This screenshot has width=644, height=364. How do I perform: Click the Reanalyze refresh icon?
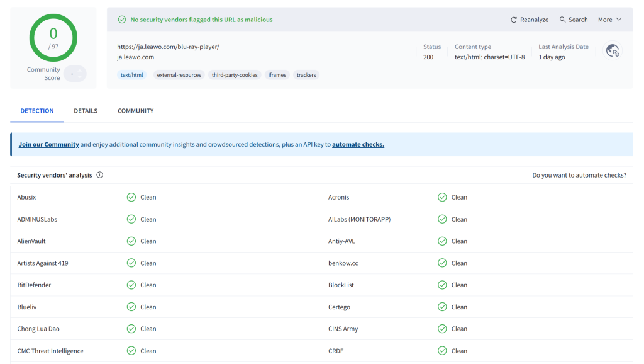tap(513, 20)
